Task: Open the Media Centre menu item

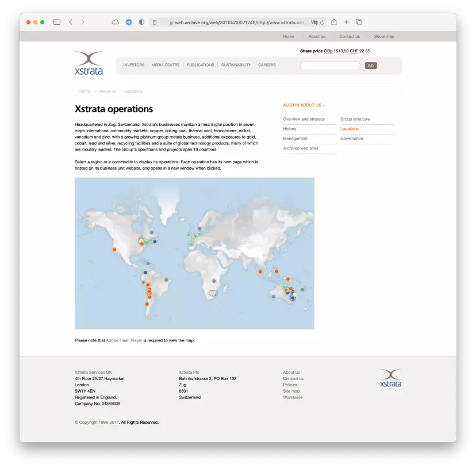Action: pyautogui.click(x=166, y=65)
